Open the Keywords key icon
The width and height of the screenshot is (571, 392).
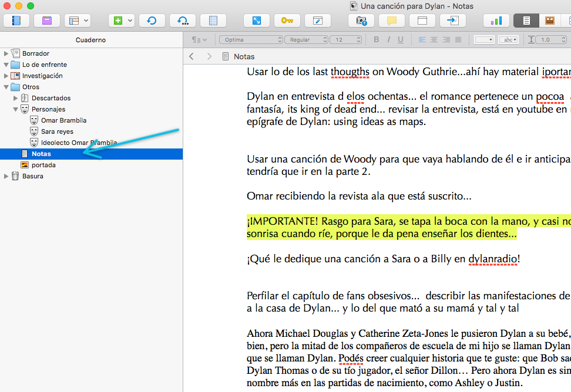[287, 21]
